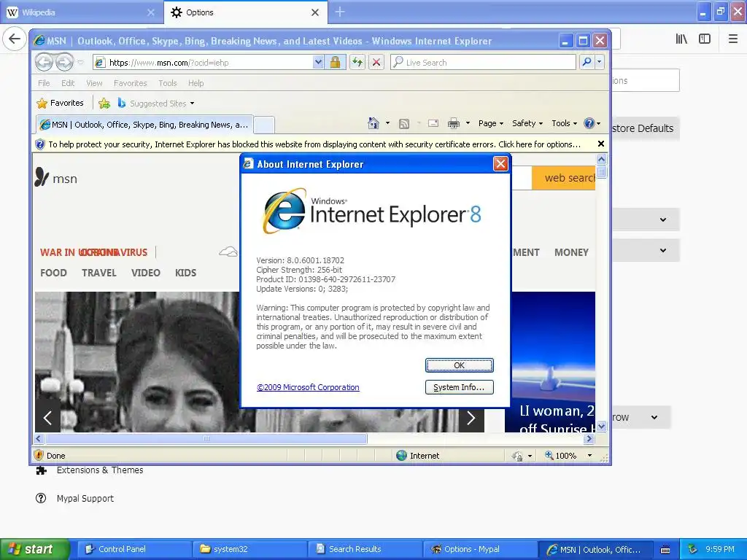Click the IE refresh button
Image resolution: width=747 pixels, height=560 pixels.
(357, 63)
